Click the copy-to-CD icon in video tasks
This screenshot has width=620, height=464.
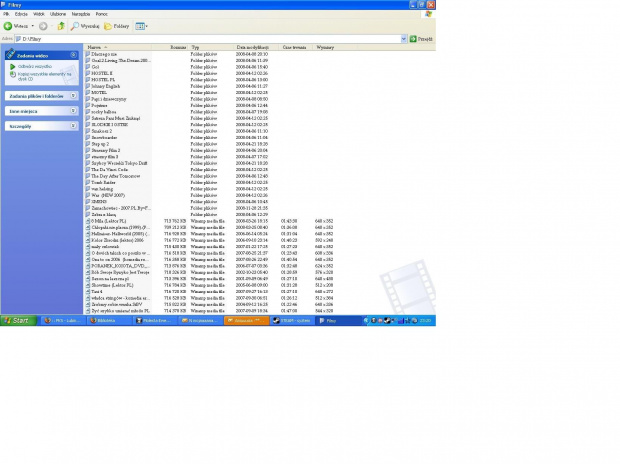click(x=13, y=74)
